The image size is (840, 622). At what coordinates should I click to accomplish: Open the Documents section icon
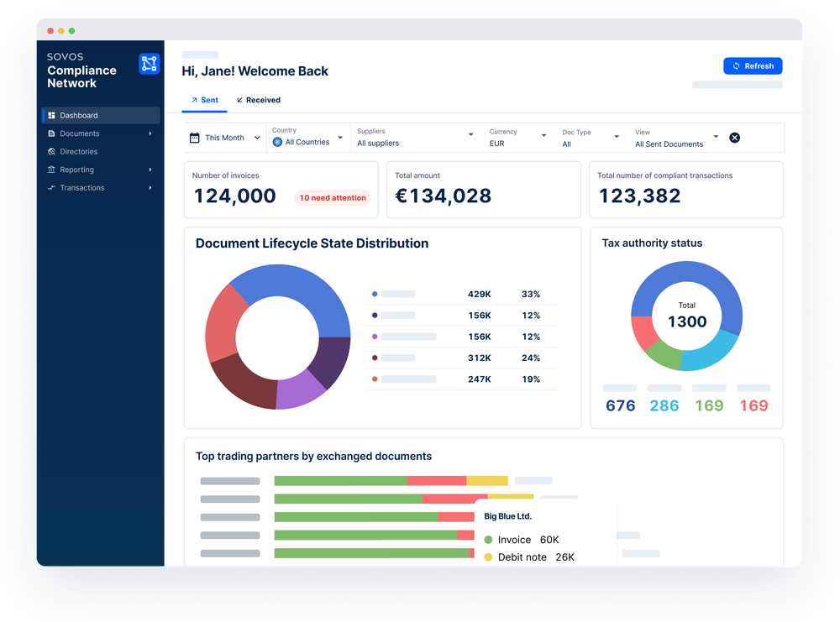[54, 133]
